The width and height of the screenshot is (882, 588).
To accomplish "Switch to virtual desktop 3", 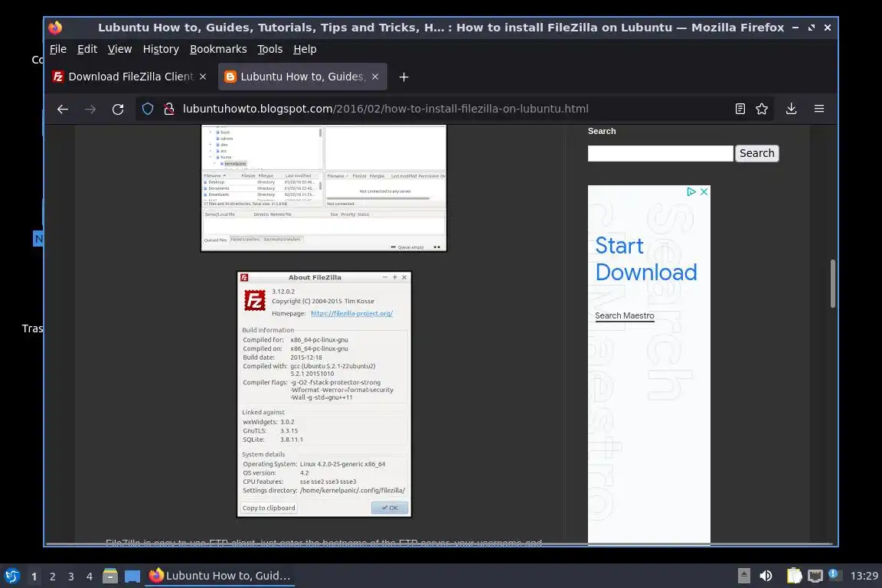I will coord(71,577).
